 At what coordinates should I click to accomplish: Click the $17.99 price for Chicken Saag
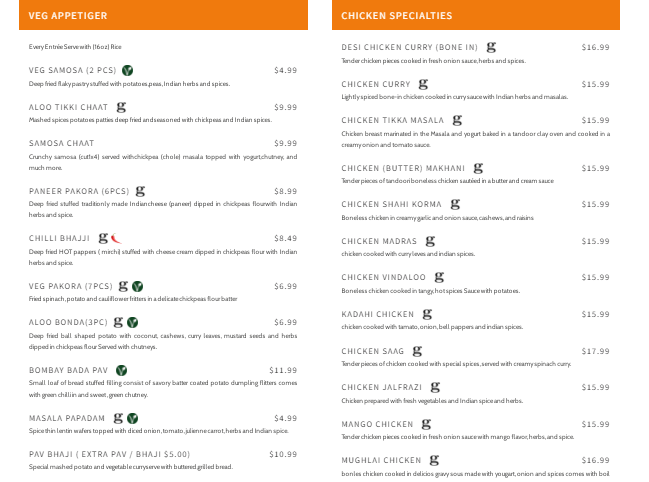595,352
